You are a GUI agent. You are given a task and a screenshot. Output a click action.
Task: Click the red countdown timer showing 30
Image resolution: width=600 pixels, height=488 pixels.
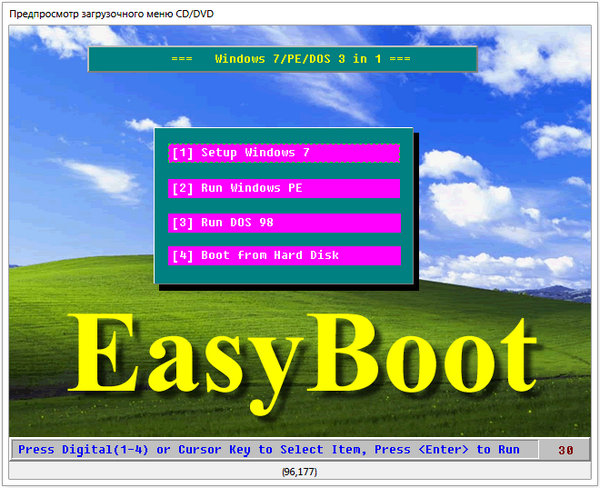pyautogui.click(x=565, y=450)
